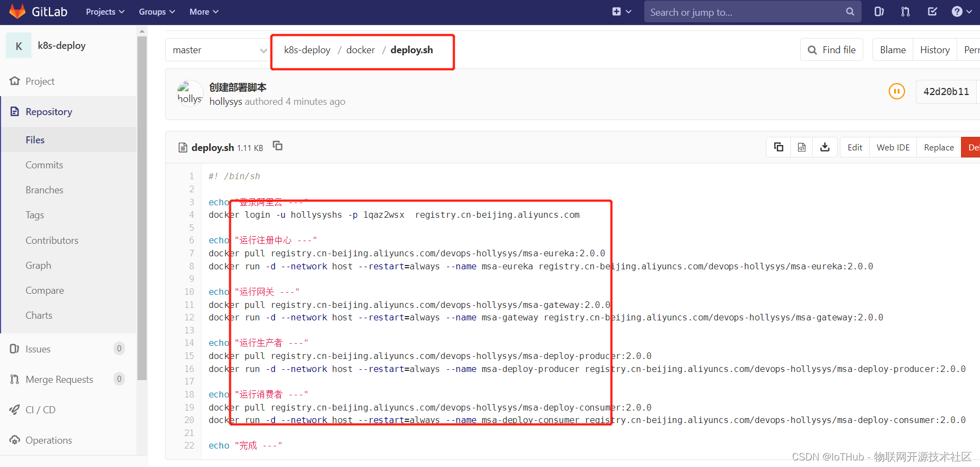Click the Edit button
Viewport: 980px width, 467px height.
(855, 147)
